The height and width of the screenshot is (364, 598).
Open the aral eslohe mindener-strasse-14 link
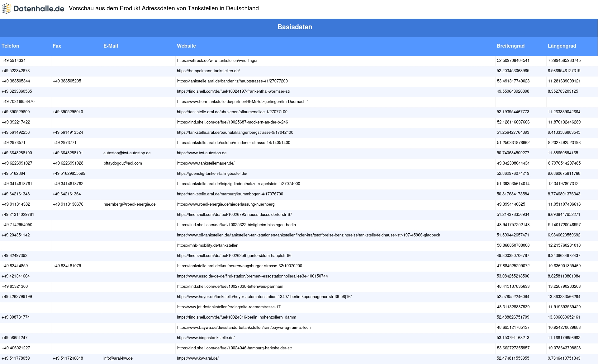[x=234, y=143]
